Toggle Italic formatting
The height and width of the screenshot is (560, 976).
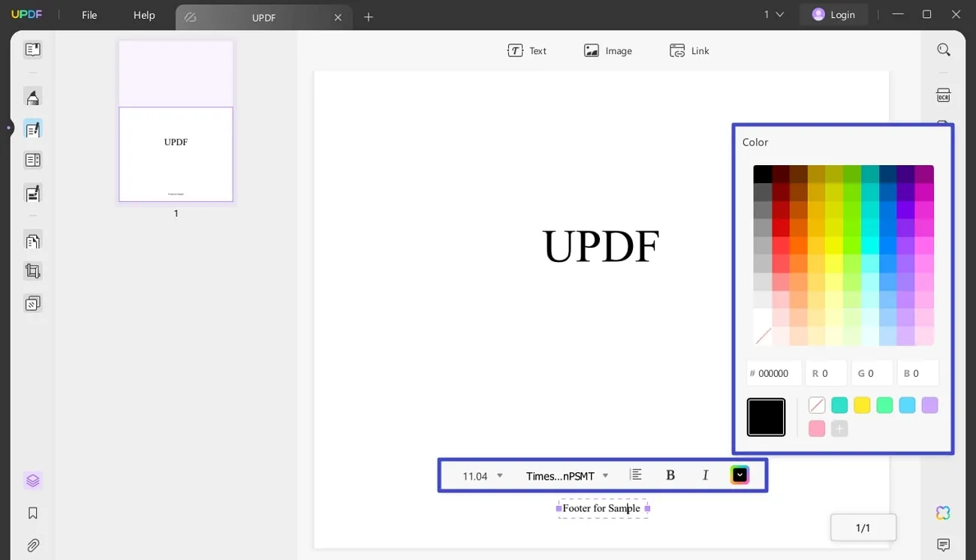[x=705, y=475]
